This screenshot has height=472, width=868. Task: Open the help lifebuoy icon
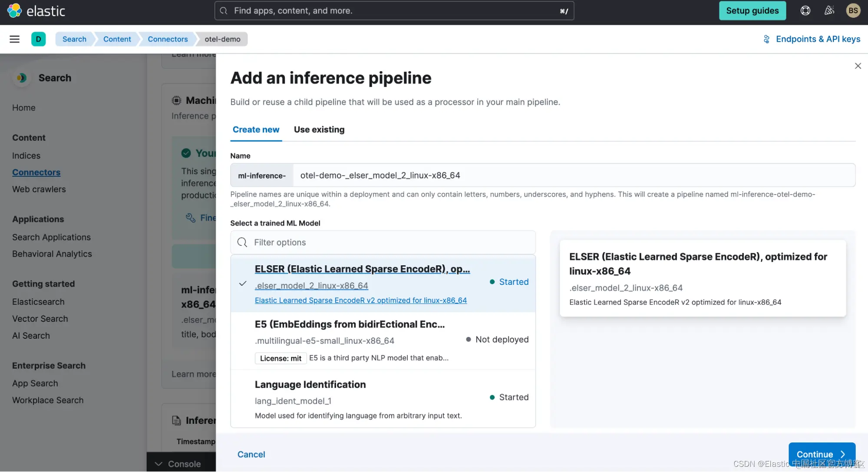point(805,10)
